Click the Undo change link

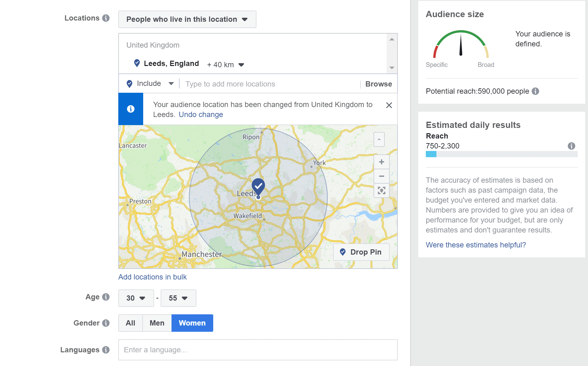point(201,115)
